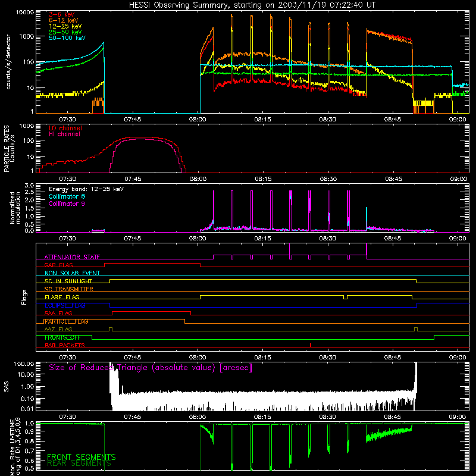Image resolution: width=476 pixels, height=476 pixels.
Task: Click the 09:00 time label under SAS plot
Action: pos(458,417)
